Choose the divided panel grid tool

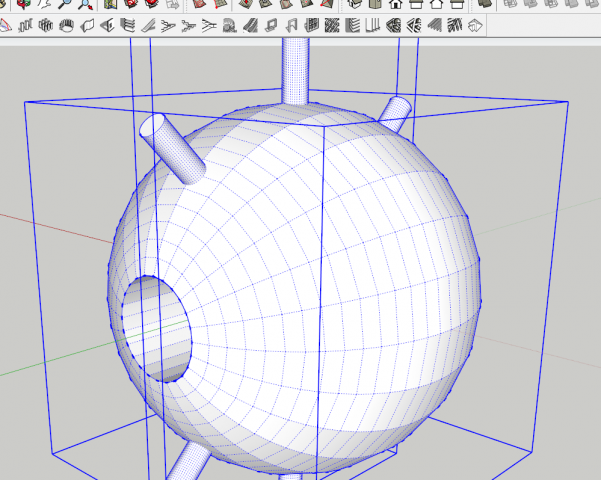click(311, 26)
